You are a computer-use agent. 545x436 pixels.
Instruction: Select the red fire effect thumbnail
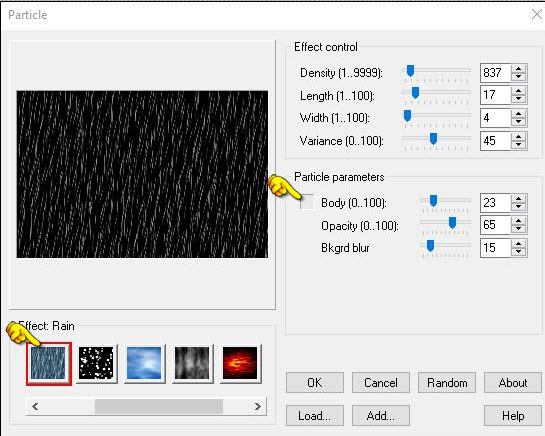240,363
